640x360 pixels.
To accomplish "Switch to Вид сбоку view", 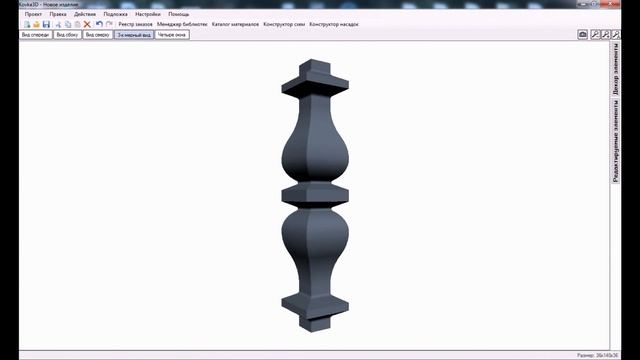I will coord(67,35).
